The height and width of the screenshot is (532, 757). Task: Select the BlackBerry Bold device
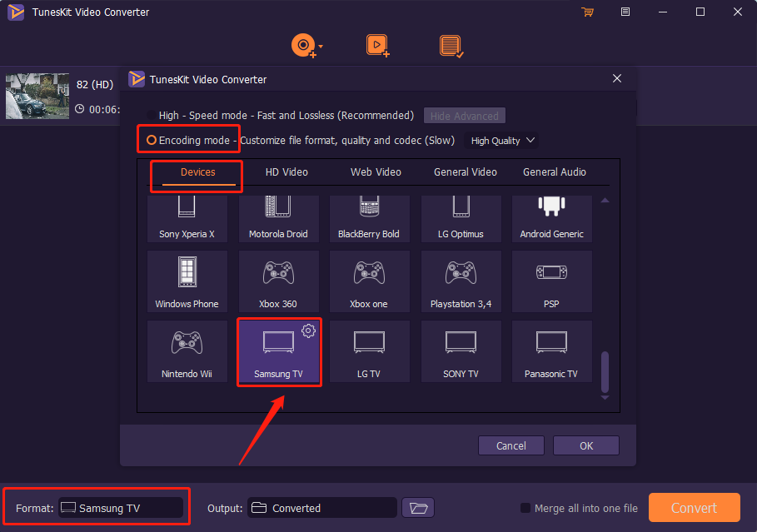pyautogui.click(x=369, y=219)
